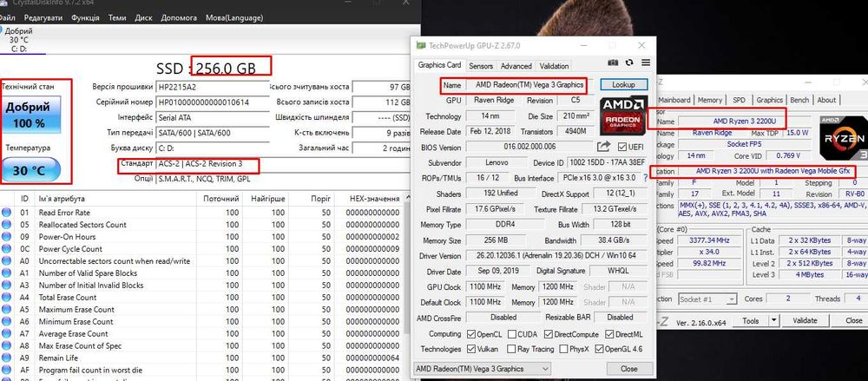
Task: Toggle the Ray Tracing checkbox
Action: [x=512, y=350]
